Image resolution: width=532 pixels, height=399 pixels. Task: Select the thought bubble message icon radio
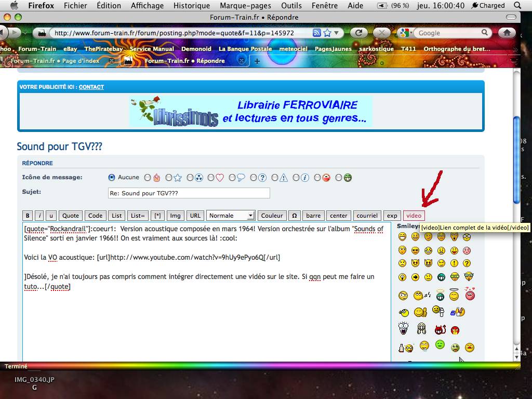[x=232, y=178]
